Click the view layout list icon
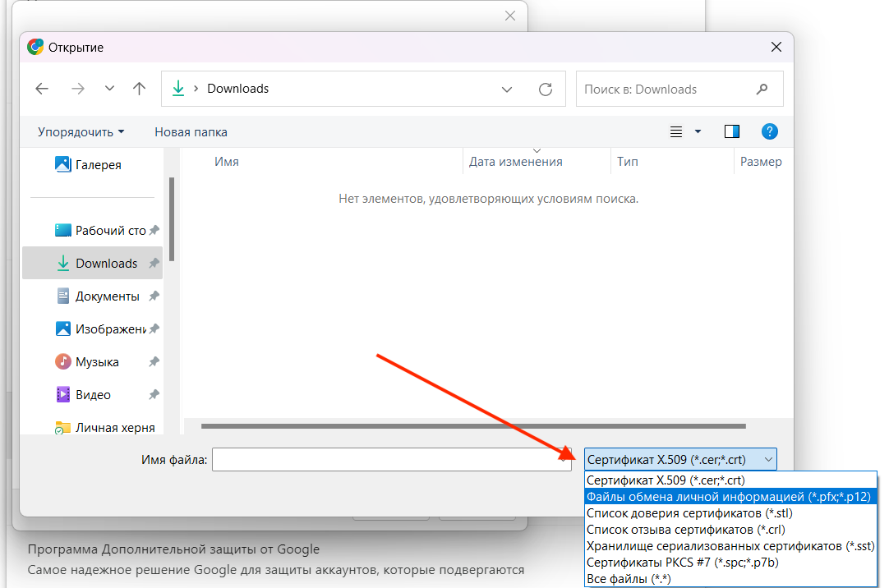Image resolution: width=889 pixels, height=588 pixels. pyautogui.click(x=676, y=132)
